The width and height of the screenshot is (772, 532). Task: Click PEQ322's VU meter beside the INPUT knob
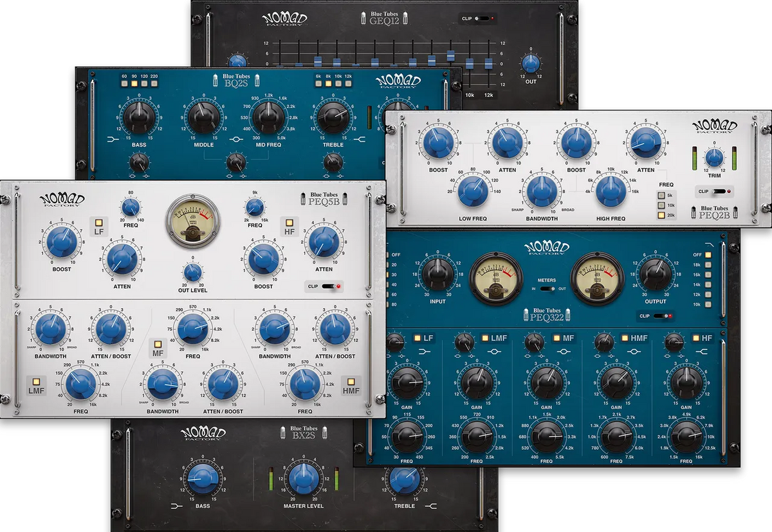coord(497,278)
